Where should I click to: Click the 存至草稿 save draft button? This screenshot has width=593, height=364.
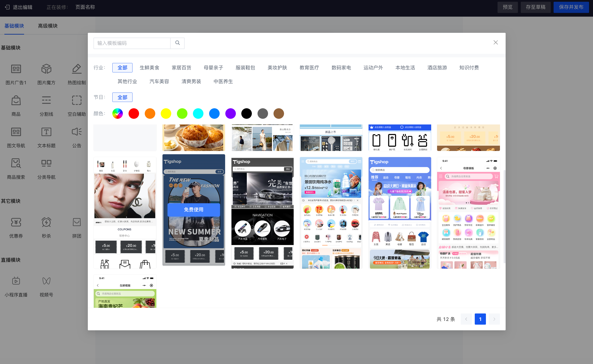point(536,7)
